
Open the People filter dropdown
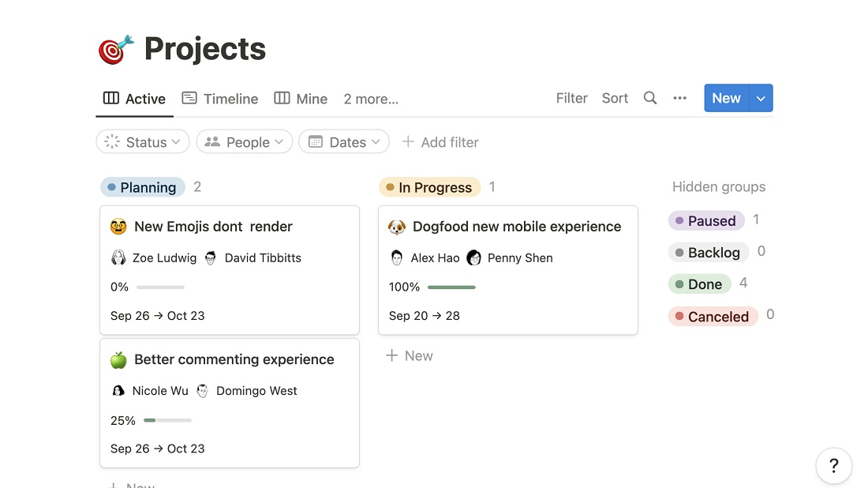pyautogui.click(x=244, y=142)
